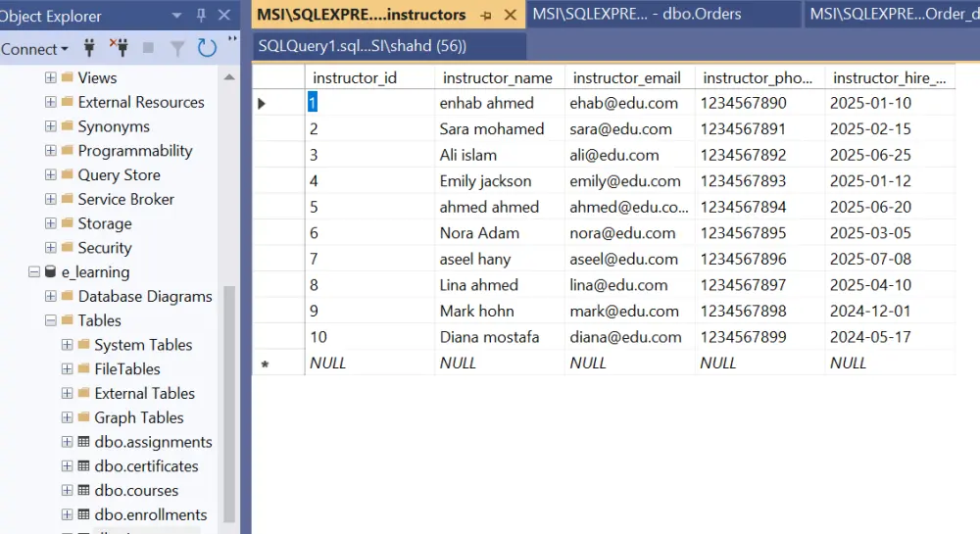Click the Synonyms folder icon
The height and width of the screenshot is (534, 980).
click(x=68, y=126)
